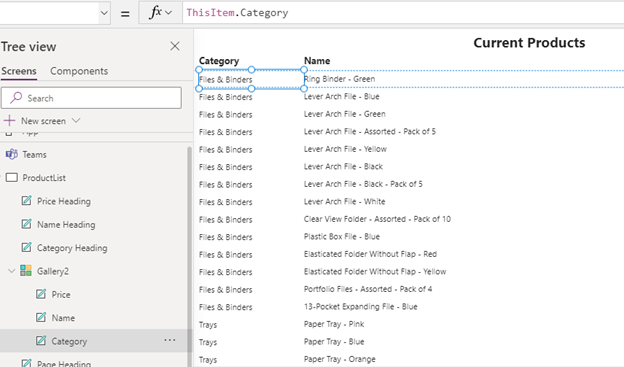Image resolution: width=624 pixels, height=367 pixels.
Task: Open the Category item ellipsis menu
Action: pyautogui.click(x=170, y=340)
